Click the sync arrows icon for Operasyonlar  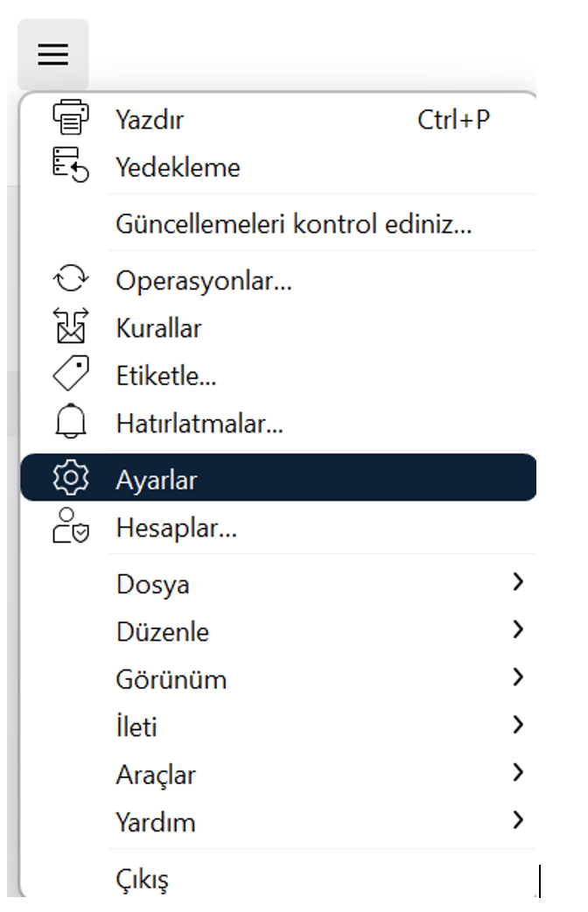[x=71, y=278]
